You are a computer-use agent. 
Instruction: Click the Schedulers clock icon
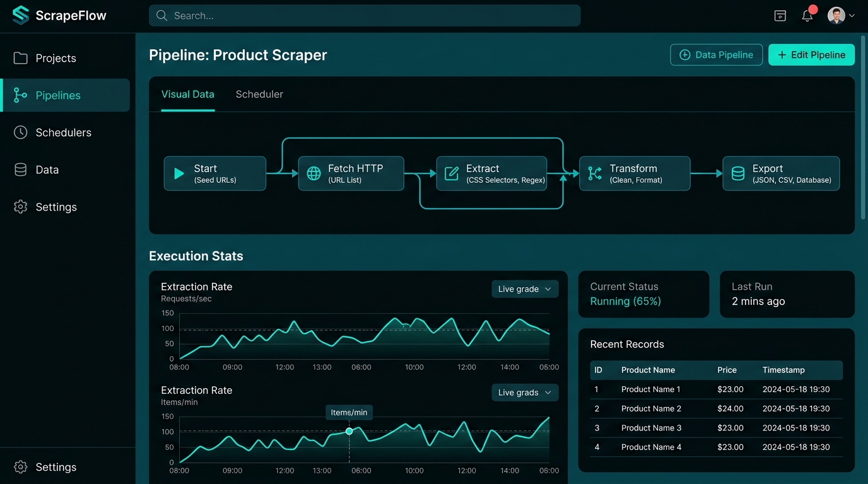(20, 132)
